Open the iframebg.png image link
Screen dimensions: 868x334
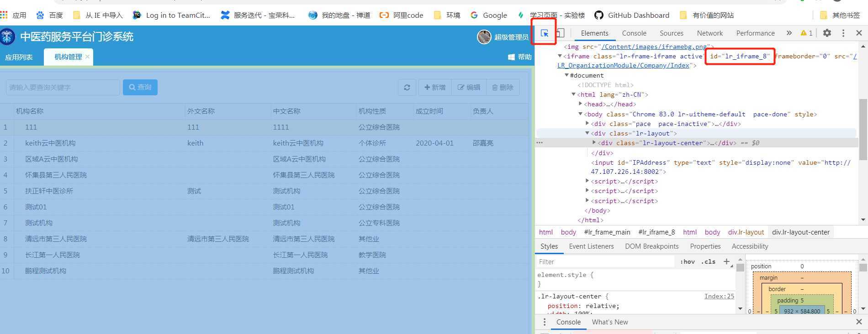(655, 47)
